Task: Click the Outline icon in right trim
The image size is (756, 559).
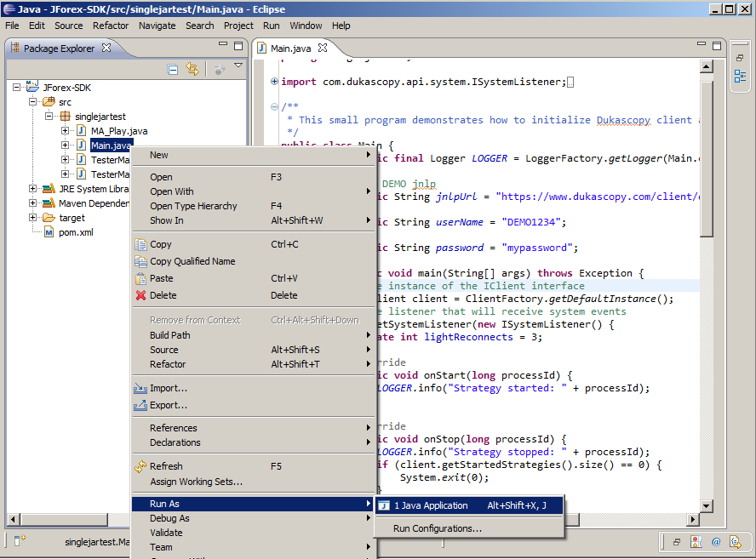Action: click(740, 76)
